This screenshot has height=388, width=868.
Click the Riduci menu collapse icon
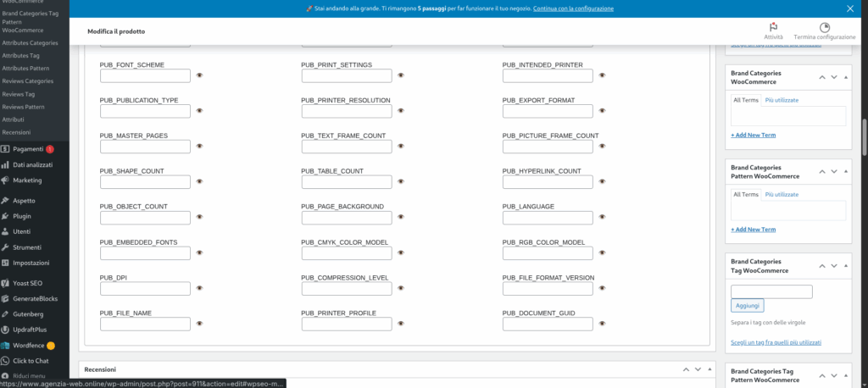click(x=5, y=376)
